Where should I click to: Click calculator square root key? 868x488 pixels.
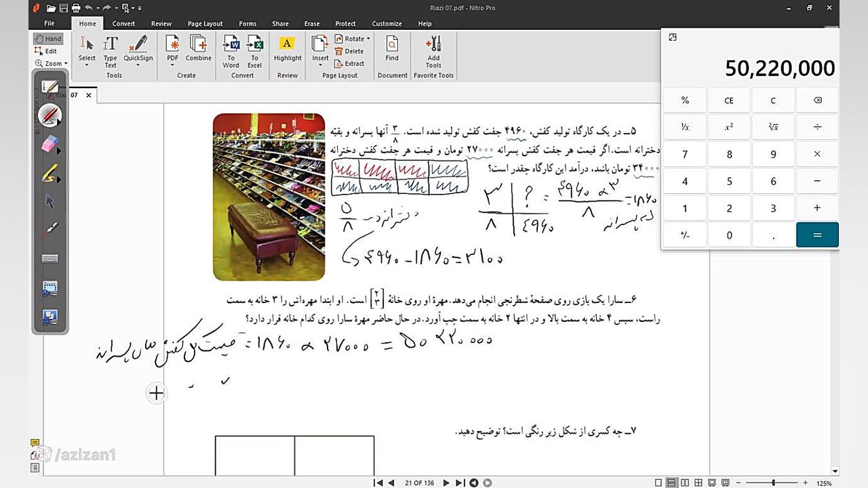[x=773, y=127]
